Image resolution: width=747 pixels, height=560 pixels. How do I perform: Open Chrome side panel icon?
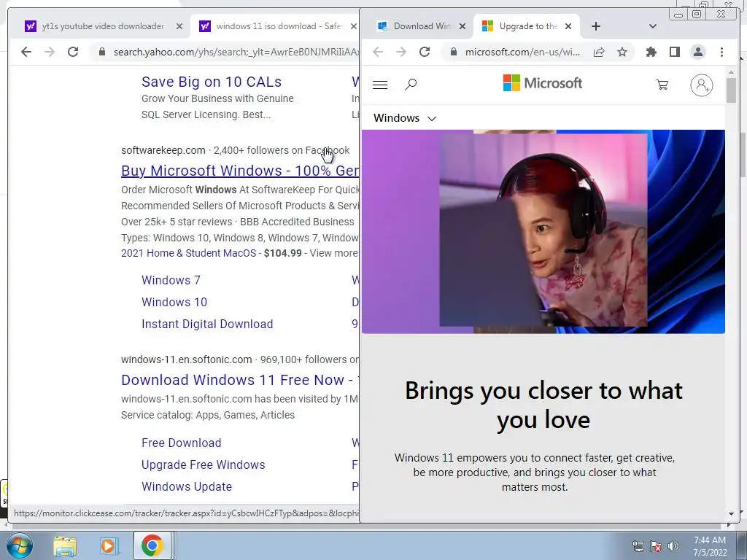(x=675, y=52)
